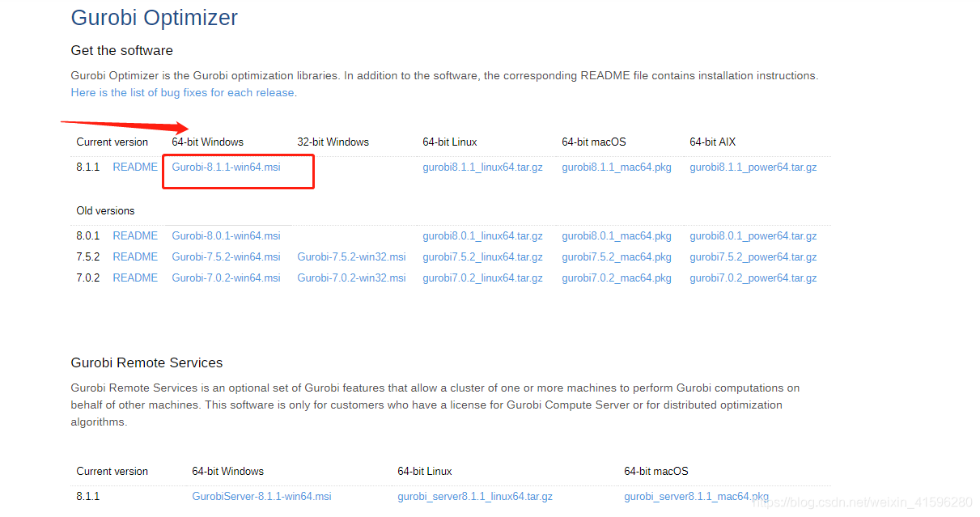Click the Gurobi Optimizer page heading
980x517 pixels.
pyautogui.click(x=155, y=17)
